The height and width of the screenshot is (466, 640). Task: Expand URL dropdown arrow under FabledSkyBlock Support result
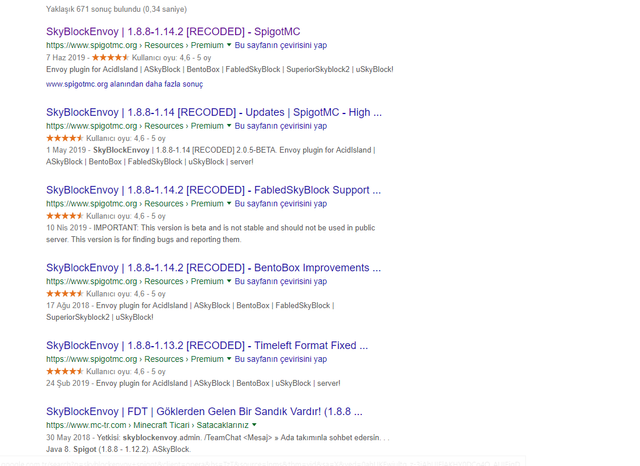(229, 203)
